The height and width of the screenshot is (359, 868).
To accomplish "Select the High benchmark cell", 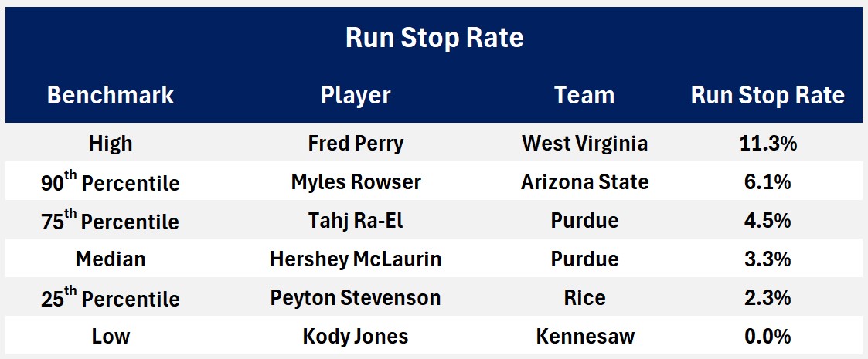I will [111, 144].
